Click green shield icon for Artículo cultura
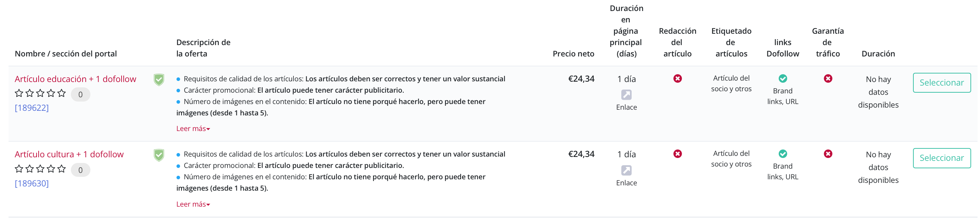The width and height of the screenshot is (980, 218). pyautogui.click(x=159, y=155)
